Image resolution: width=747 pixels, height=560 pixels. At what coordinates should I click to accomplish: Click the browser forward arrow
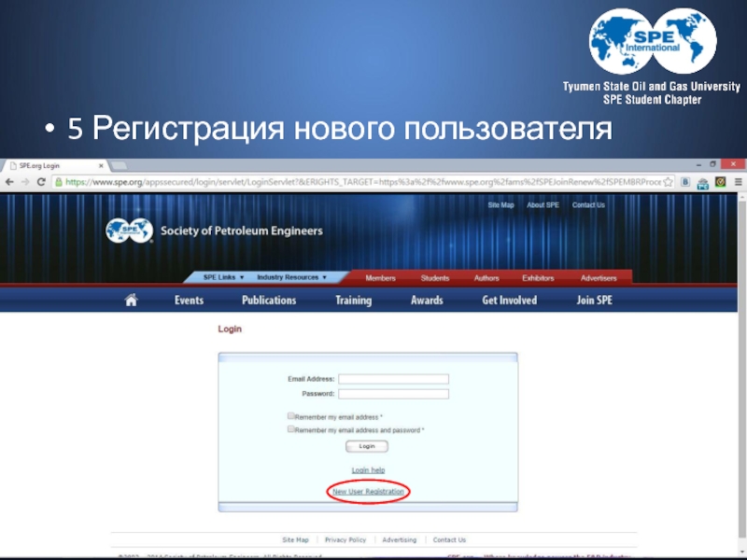(x=25, y=182)
